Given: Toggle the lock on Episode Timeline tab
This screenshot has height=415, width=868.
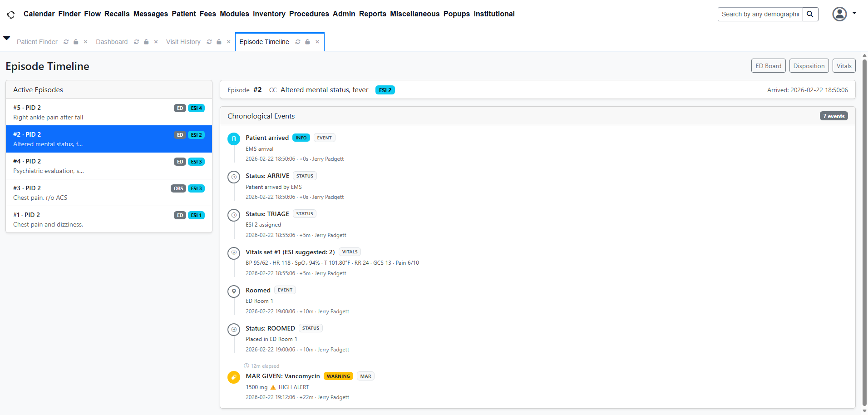Looking at the screenshot, I should tap(307, 42).
